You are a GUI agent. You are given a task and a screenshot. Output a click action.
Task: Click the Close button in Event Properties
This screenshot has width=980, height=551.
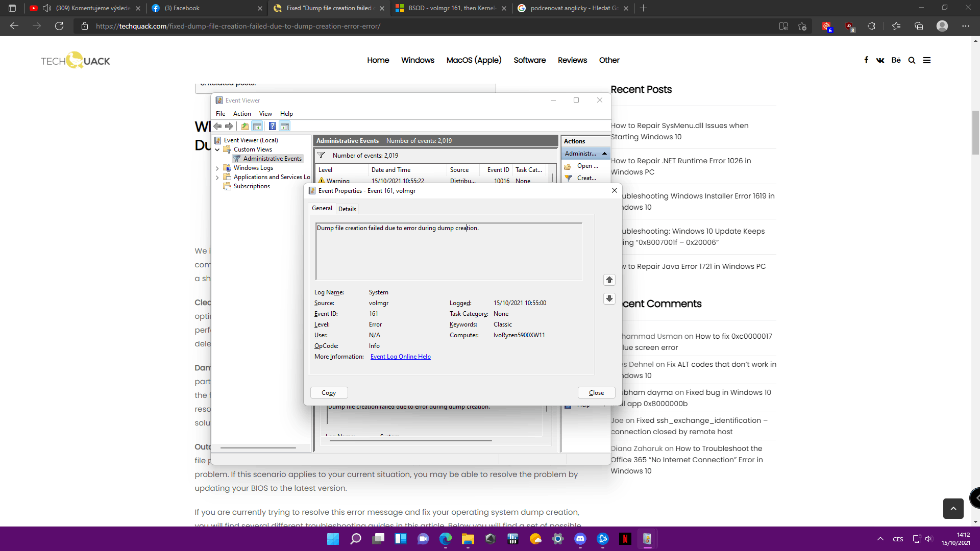tap(596, 393)
